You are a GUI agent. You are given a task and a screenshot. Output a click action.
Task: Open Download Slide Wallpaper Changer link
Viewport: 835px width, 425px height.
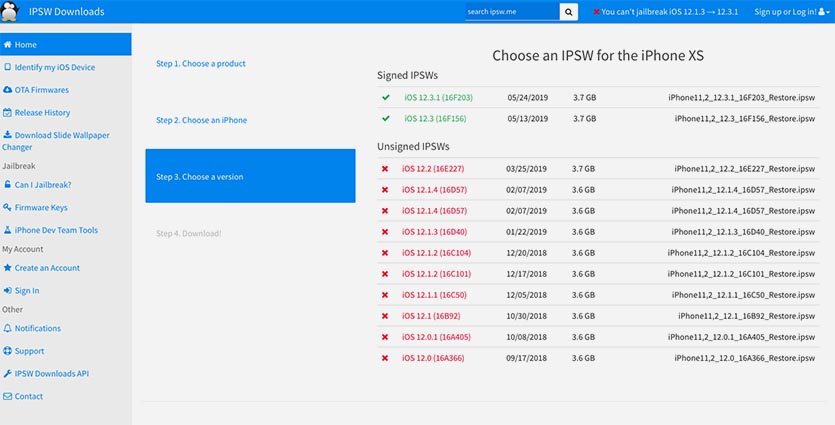[x=55, y=141]
